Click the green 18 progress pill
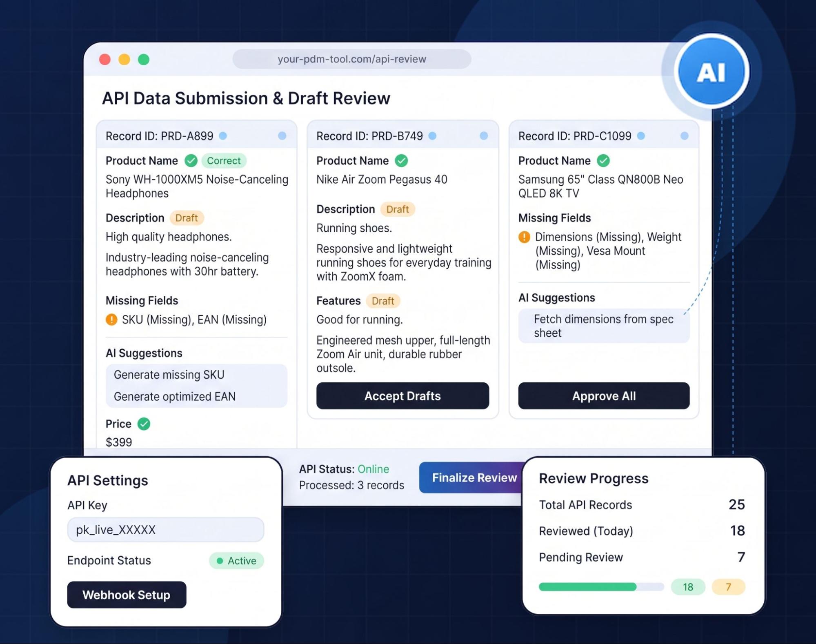The width and height of the screenshot is (816, 644). (x=688, y=587)
